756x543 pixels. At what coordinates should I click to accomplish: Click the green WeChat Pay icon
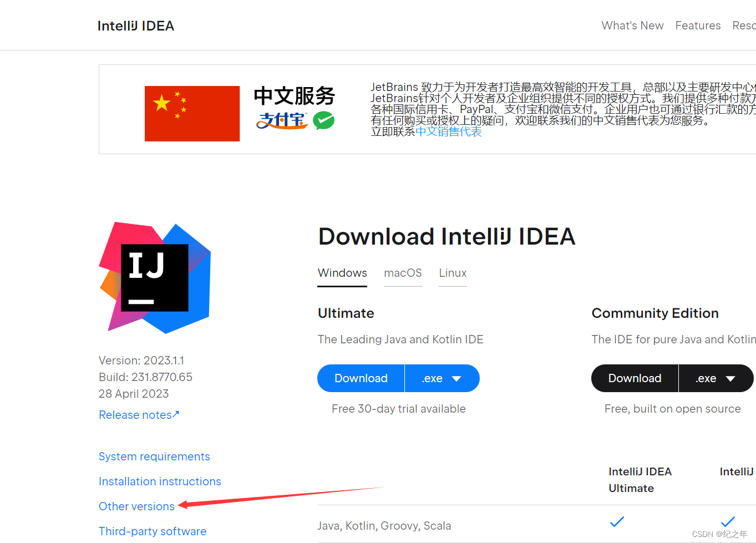[x=323, y=120]
